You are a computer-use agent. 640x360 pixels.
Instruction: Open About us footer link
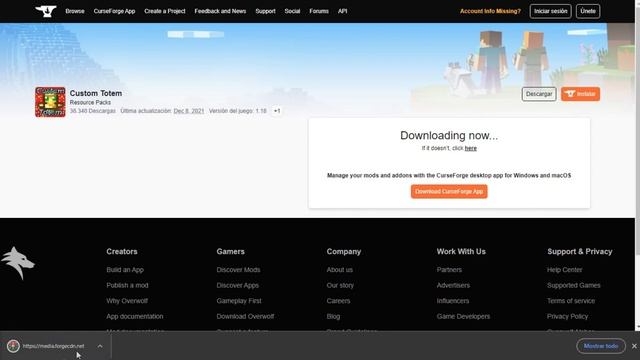pos(340,270)
